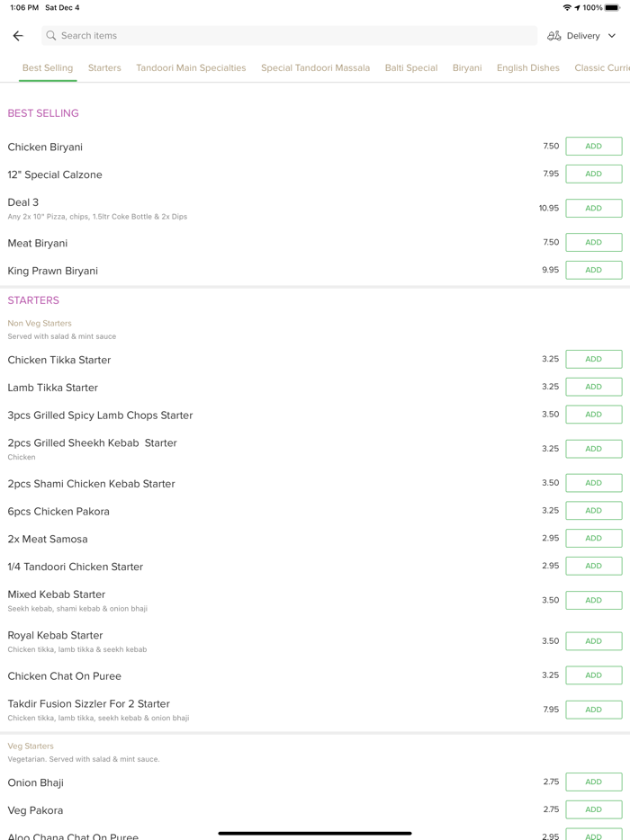Click the search magnifier icon
Viewport: 630px width, 840px height.
[51, 35]
